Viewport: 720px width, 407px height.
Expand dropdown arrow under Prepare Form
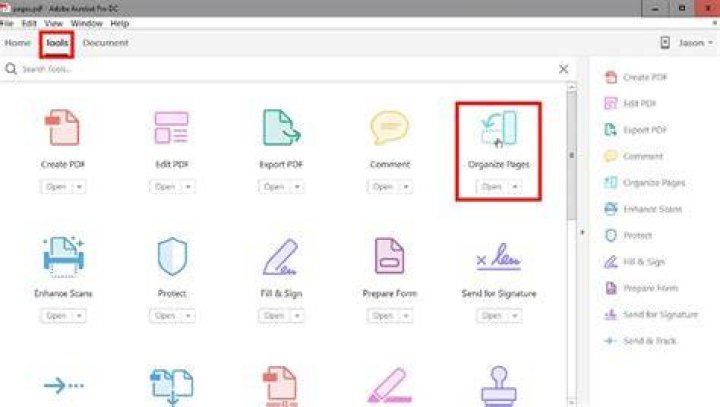(x=406, y=316)
